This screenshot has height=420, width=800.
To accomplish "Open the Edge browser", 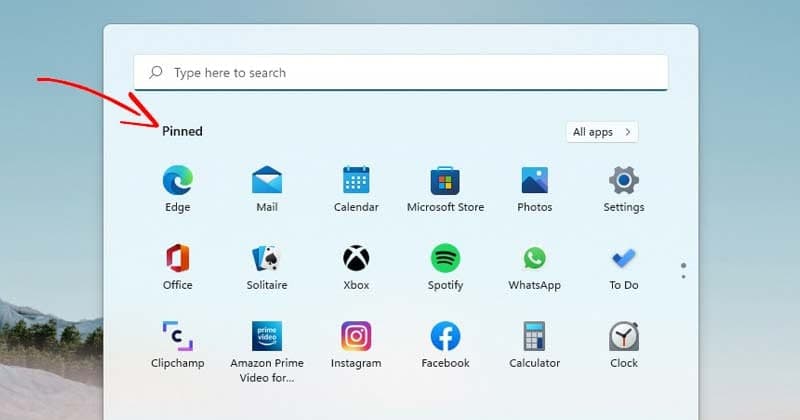I will pyautogui.click(x=178, y=188).
